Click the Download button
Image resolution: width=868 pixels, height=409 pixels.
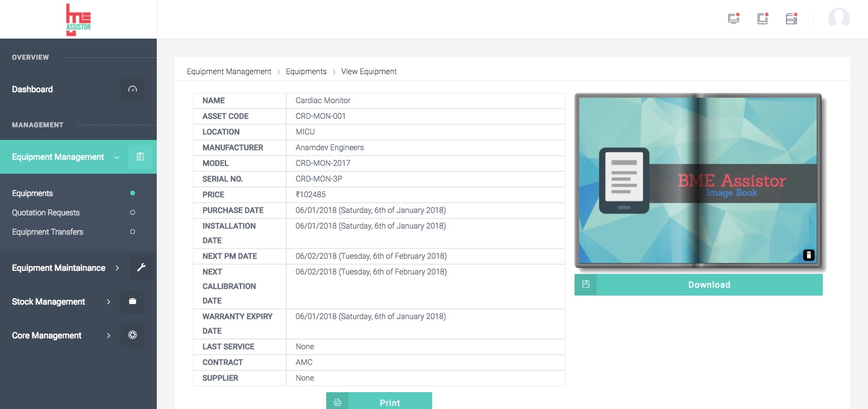pyautogui.click(x=699, y=285)
